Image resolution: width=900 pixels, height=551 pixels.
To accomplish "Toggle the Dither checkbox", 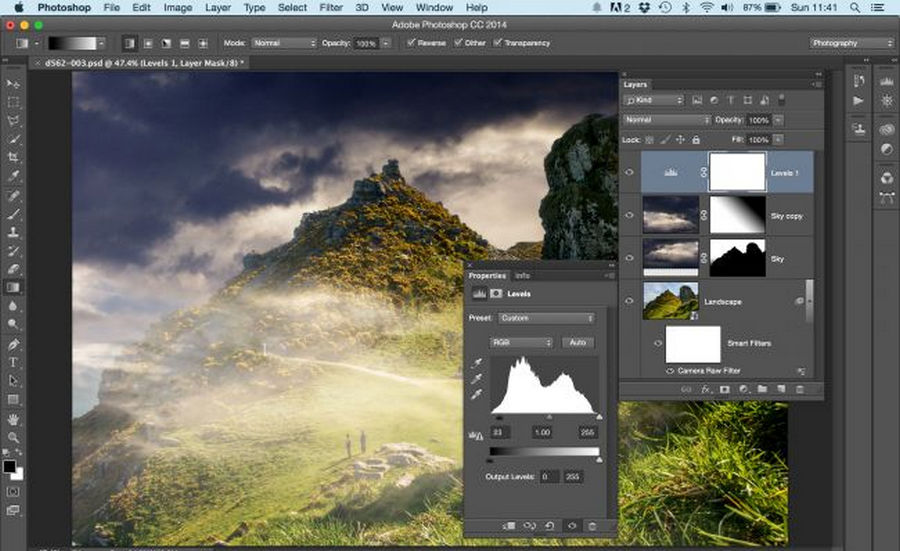I will [470, 43].
